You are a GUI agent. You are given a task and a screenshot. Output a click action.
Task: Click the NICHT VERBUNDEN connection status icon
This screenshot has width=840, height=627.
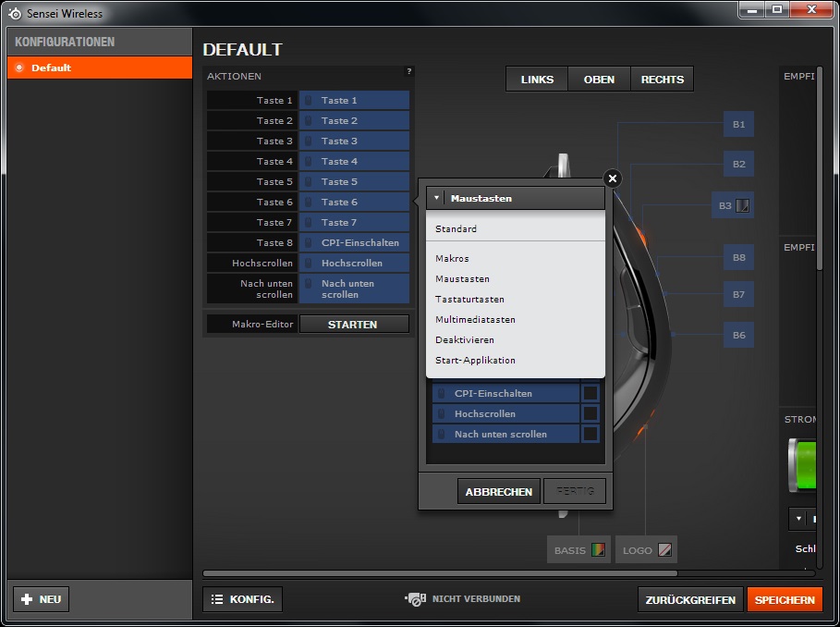pyautogui.click(x=415, y=599)
